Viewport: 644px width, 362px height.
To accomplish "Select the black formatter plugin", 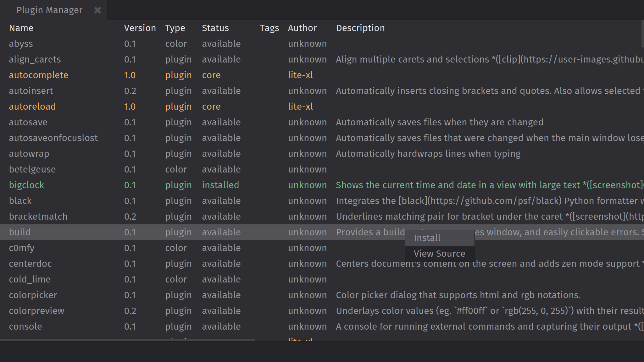I will (x=322, y=201).
